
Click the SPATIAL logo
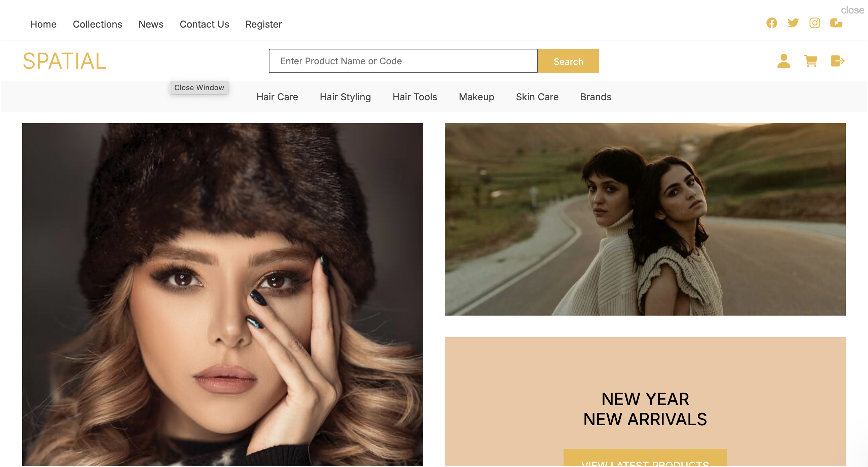pyautogui.click(x=64, y=61)
